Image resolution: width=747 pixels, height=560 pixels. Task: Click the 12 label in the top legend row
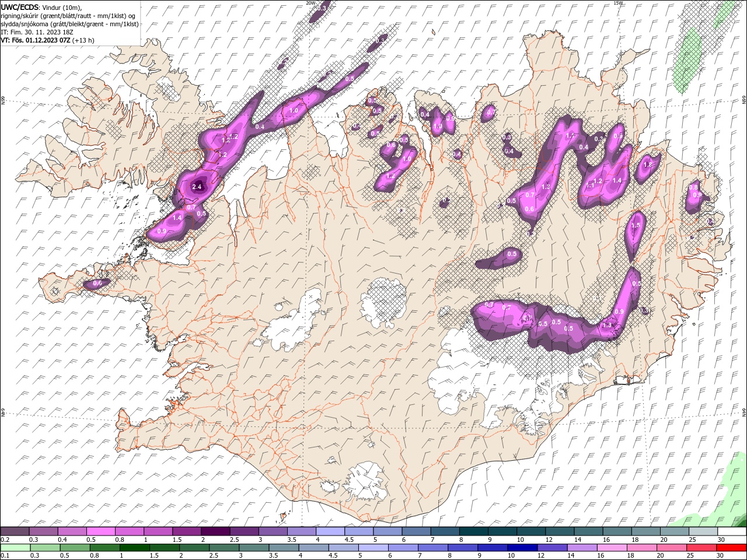[x=550, y=540]
